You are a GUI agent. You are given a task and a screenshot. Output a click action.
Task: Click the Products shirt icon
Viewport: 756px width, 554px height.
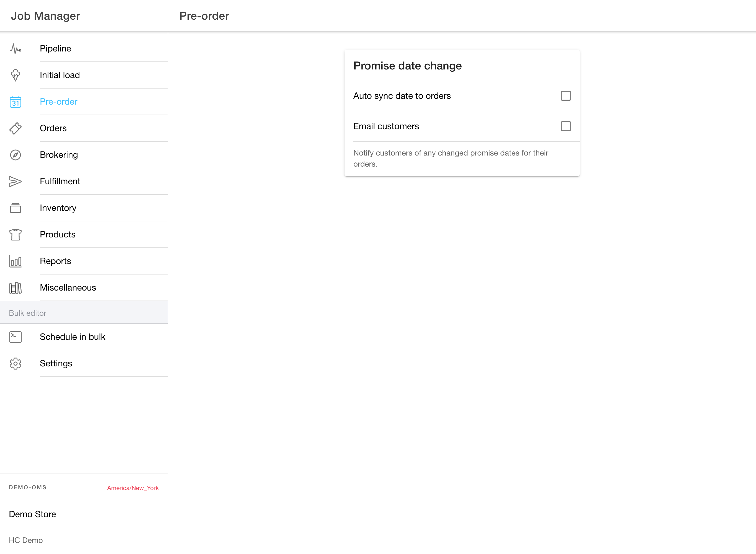pos(15,234)
